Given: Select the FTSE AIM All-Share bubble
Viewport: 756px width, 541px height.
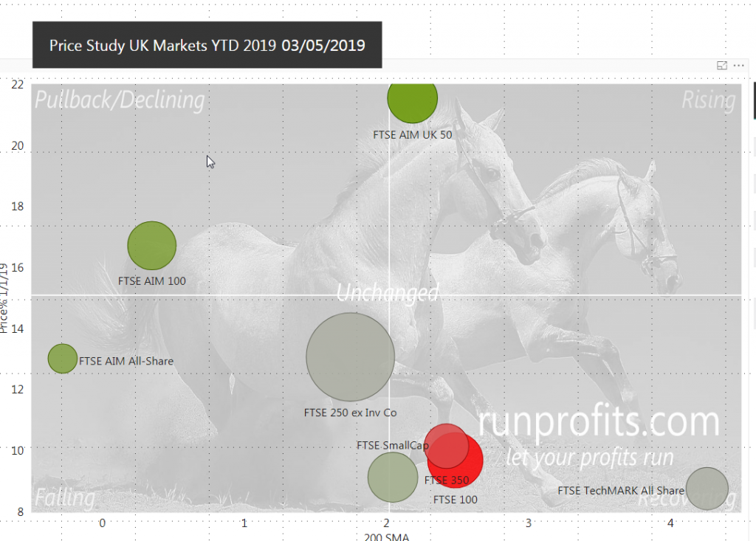Looking at the screenshot, I should click(63, 359).
